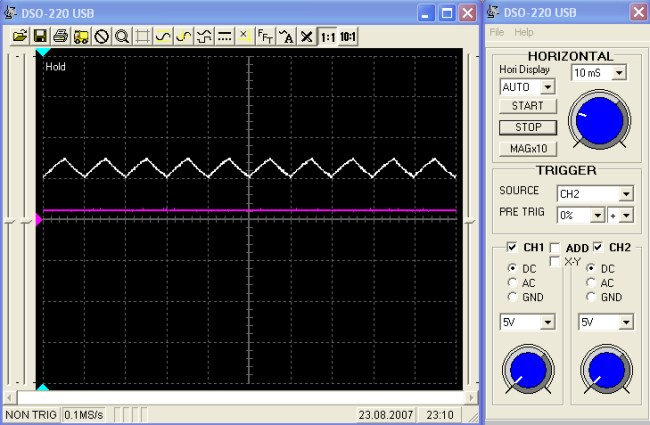Expand the Hori Display AUTO dropdown

[x=546, y=88]
